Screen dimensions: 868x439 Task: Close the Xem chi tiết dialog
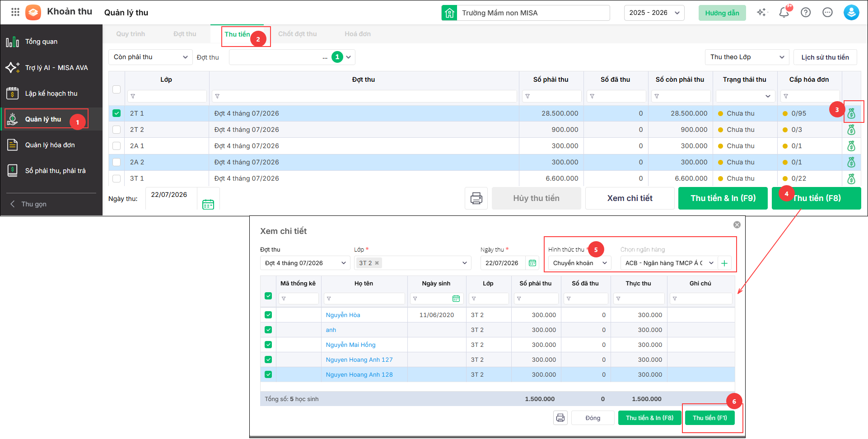pos(737,224)
